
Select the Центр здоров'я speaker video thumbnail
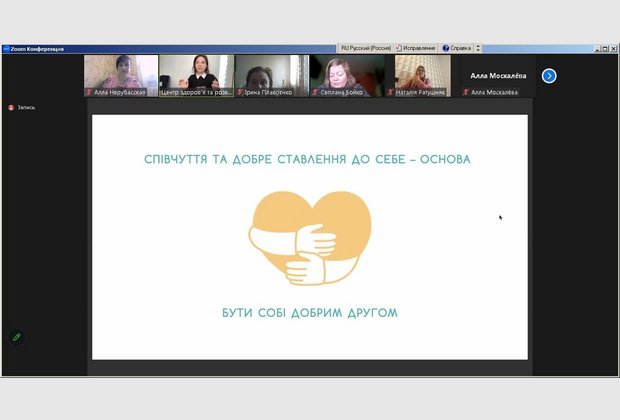pos(197,76)
